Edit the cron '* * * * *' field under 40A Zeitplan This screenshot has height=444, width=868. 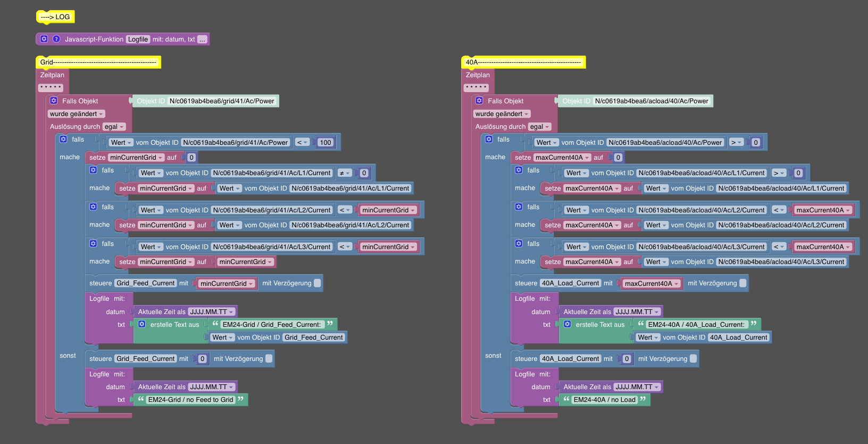(476, 88)
